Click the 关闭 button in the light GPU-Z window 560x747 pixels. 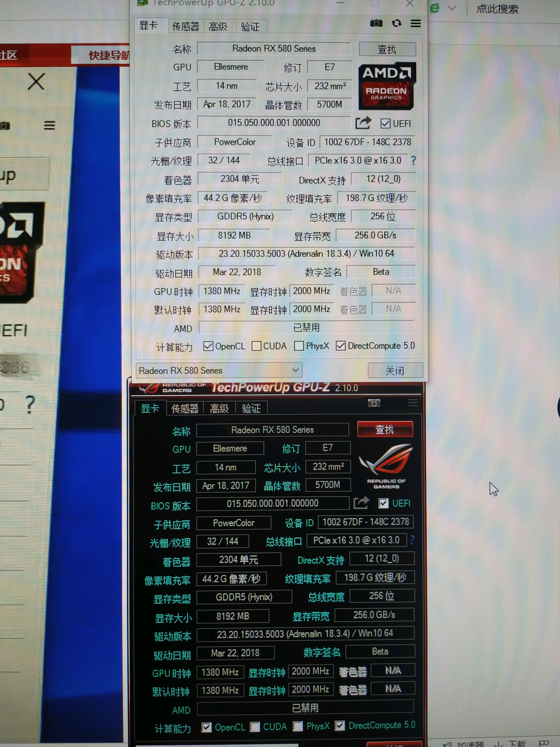[395, 371]
